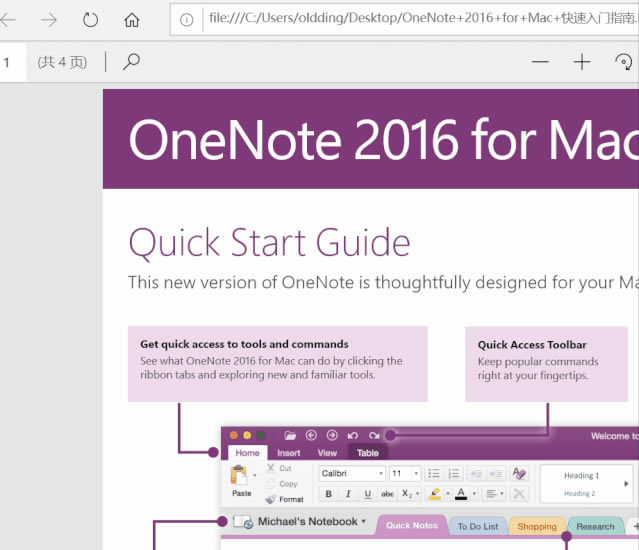The image size is (639, 550).
Task: Open the font color dropdown arrow
Action: 474,494
